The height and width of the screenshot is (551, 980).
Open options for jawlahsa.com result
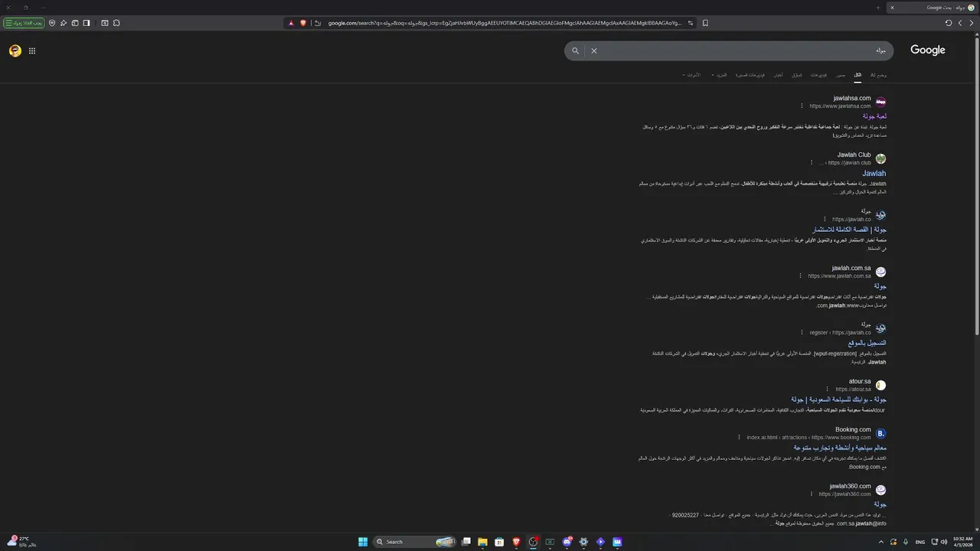coord(802,106)
